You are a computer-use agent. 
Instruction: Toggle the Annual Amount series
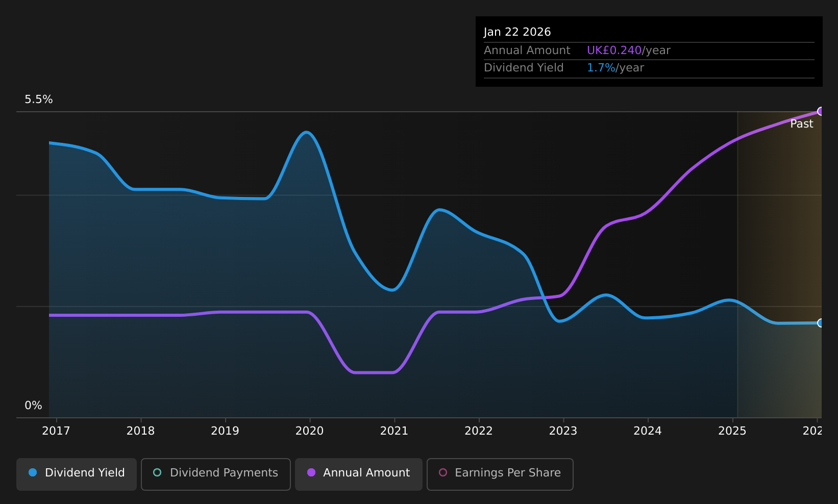tap(359, 474)
